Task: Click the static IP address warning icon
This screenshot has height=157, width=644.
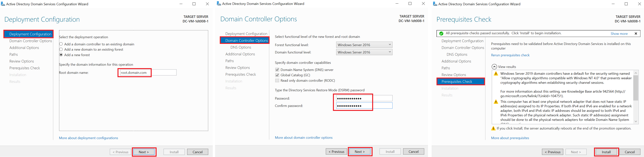Action: 496,102
